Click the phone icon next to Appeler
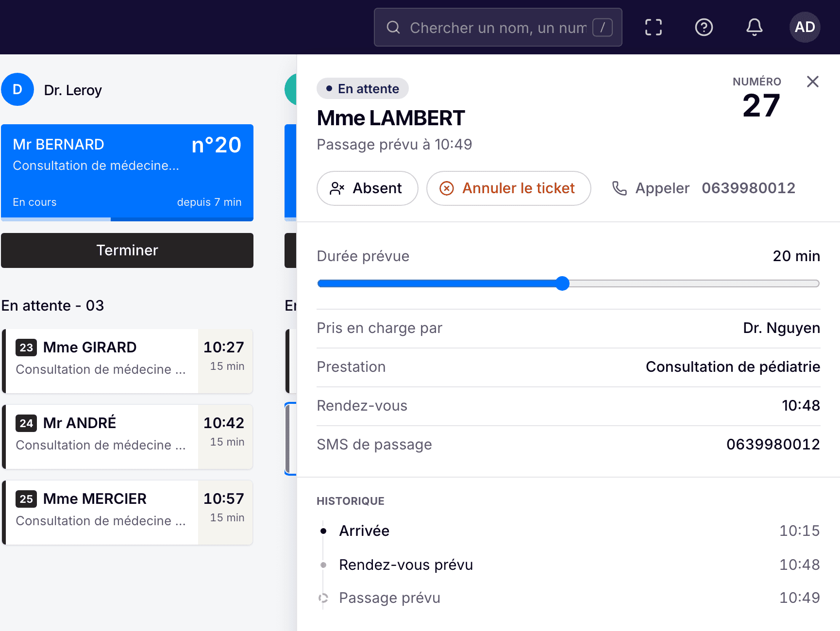This screenshot has height=631, width=840. (620, 188)
